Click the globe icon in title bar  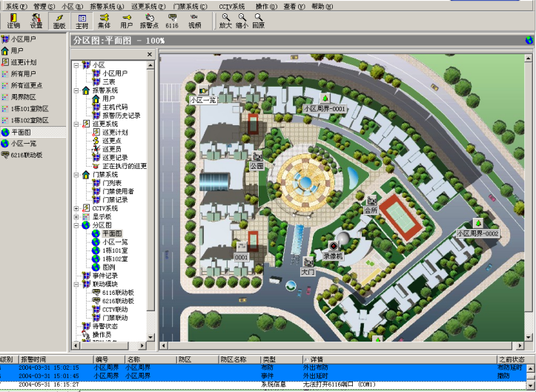point(529,40)
